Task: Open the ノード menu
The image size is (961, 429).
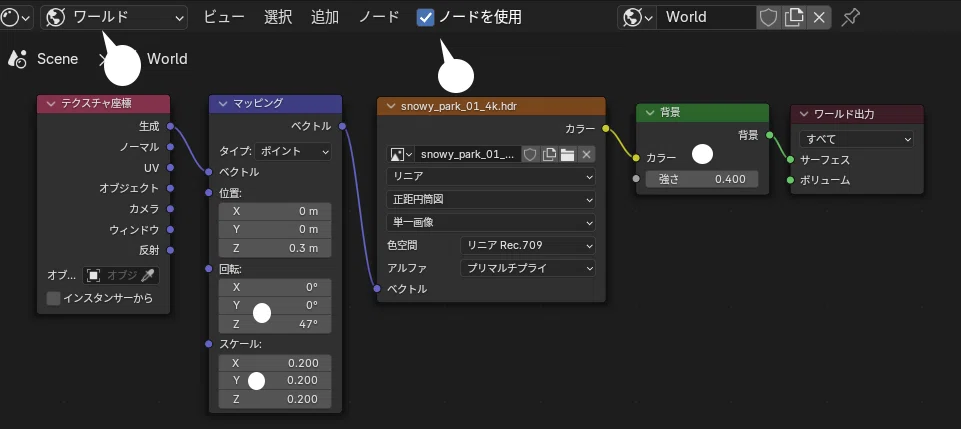Action: click(x=379, y=17)
